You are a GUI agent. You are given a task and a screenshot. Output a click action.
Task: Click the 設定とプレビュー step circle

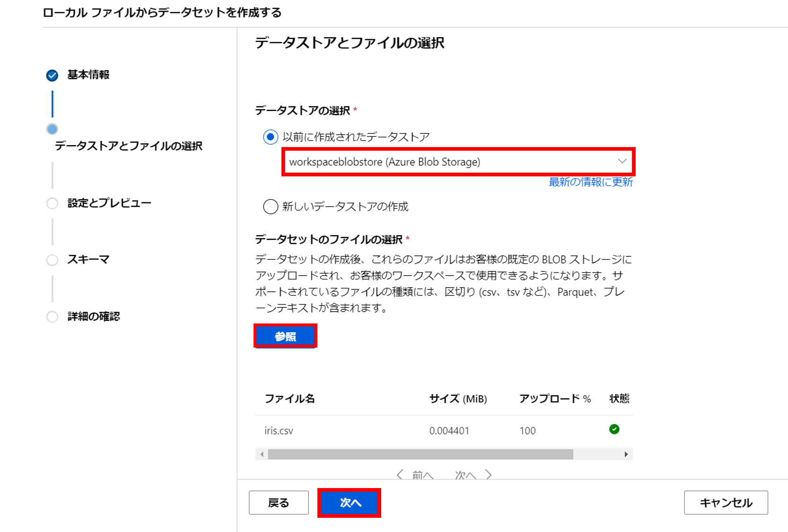click(x=52, y=203)
